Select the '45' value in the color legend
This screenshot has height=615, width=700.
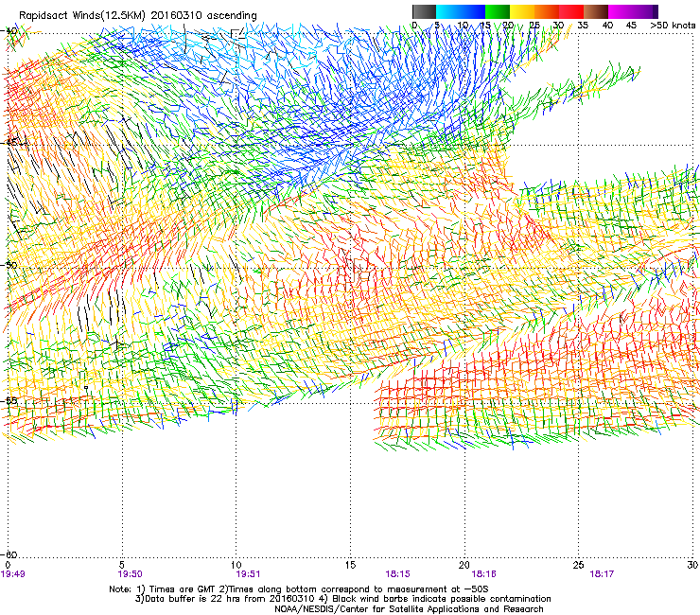[x=631, y=26]
